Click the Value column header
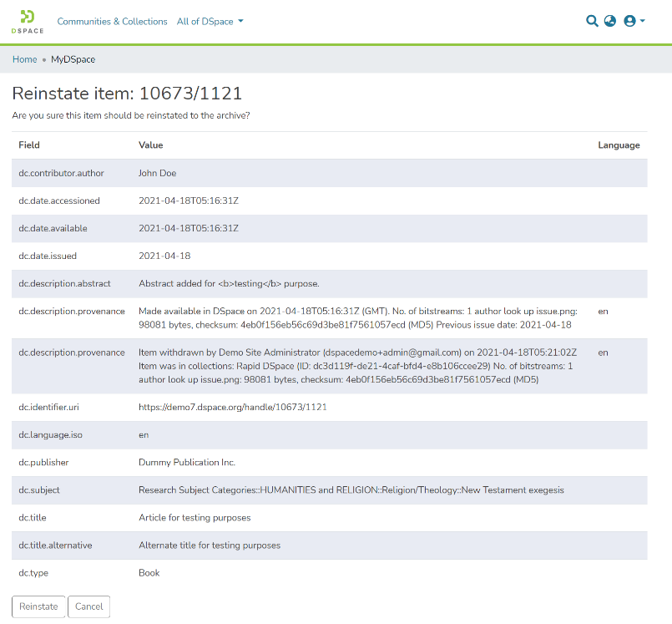 pos(150,145)
